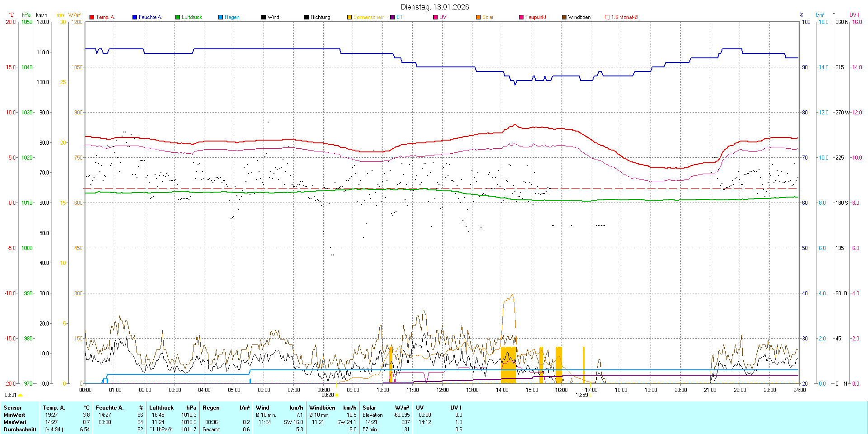Click the red Temp. A. legend square

tap(92, 17)
